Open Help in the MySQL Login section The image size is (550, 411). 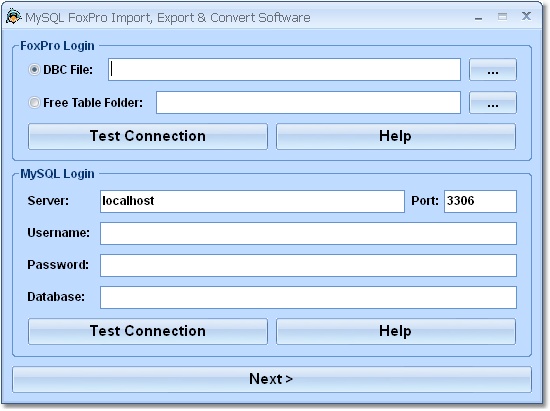point(396,331)
